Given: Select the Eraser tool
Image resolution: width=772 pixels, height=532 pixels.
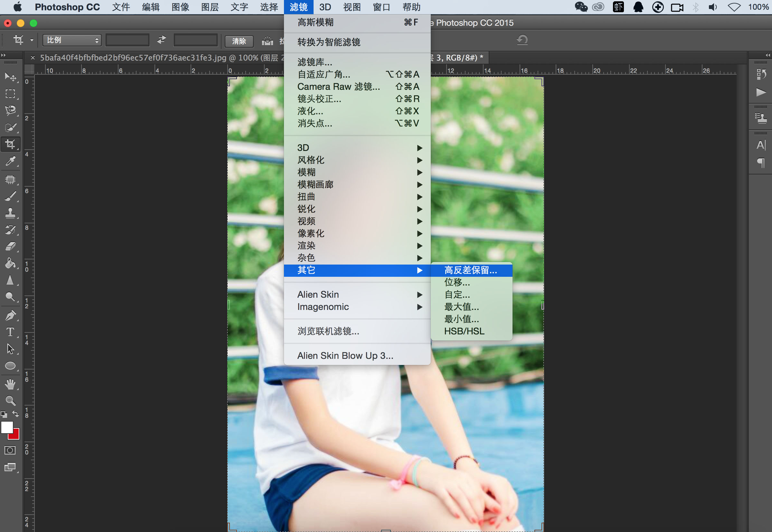Looking at the screenshot, I should point(10,246).
